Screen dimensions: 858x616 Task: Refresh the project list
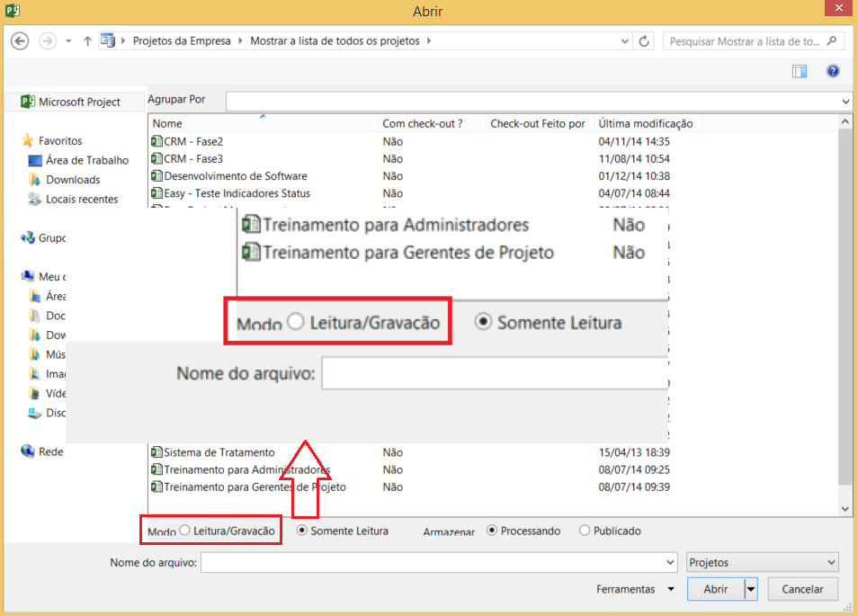coord(644,41)
